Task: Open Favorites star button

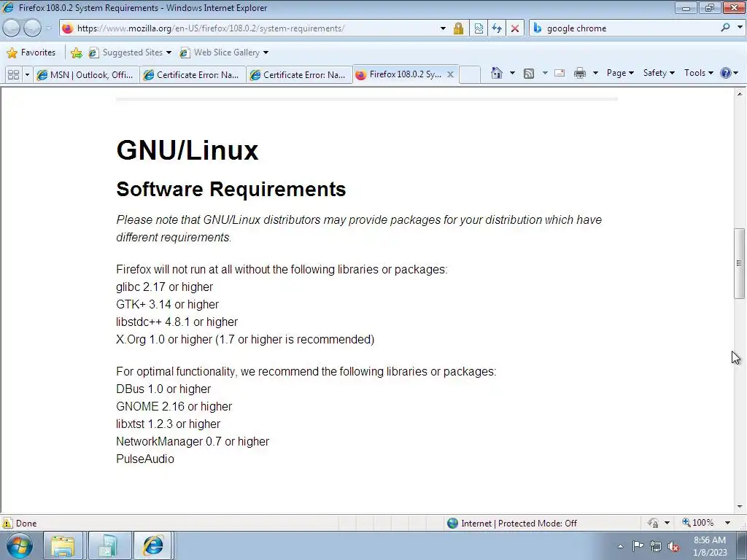Action: (x=12, y=52)
